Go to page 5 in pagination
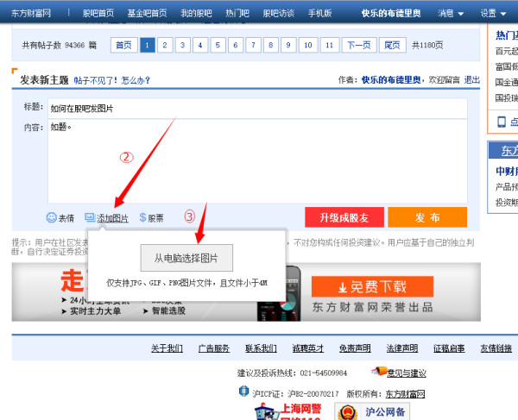The height and width of the screenshot is (420, 518). tap(217, 45)
